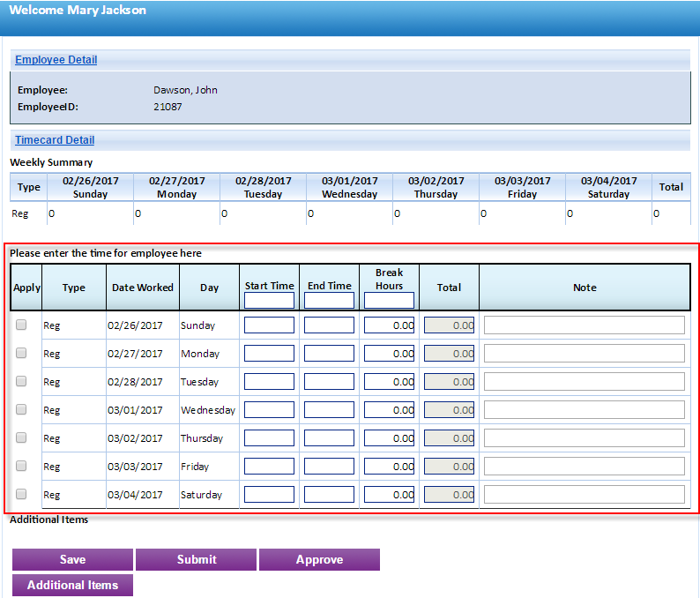Click Friday's End Time field
This screenshot has width=700, height=598.
pyautogui.click(x=329, y=467)
